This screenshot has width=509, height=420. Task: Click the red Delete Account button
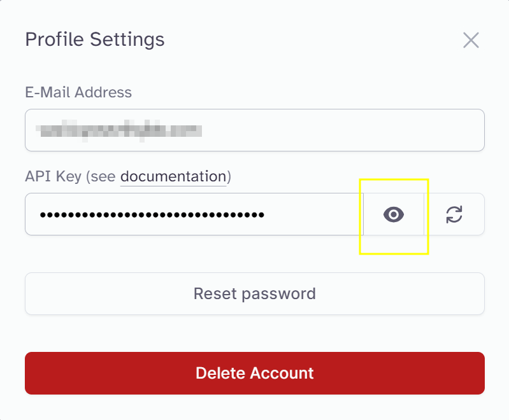(x=255, y=373)
